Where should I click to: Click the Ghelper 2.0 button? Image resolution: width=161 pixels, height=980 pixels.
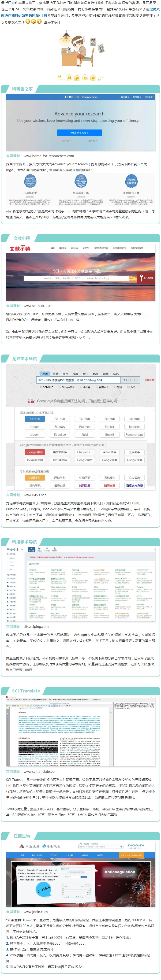(x=85, y=452)
